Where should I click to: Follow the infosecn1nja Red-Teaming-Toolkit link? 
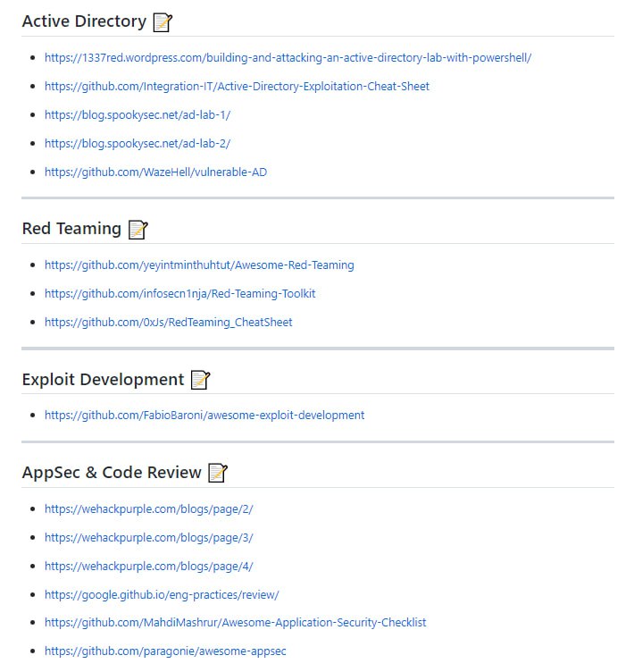click(179, 294)
